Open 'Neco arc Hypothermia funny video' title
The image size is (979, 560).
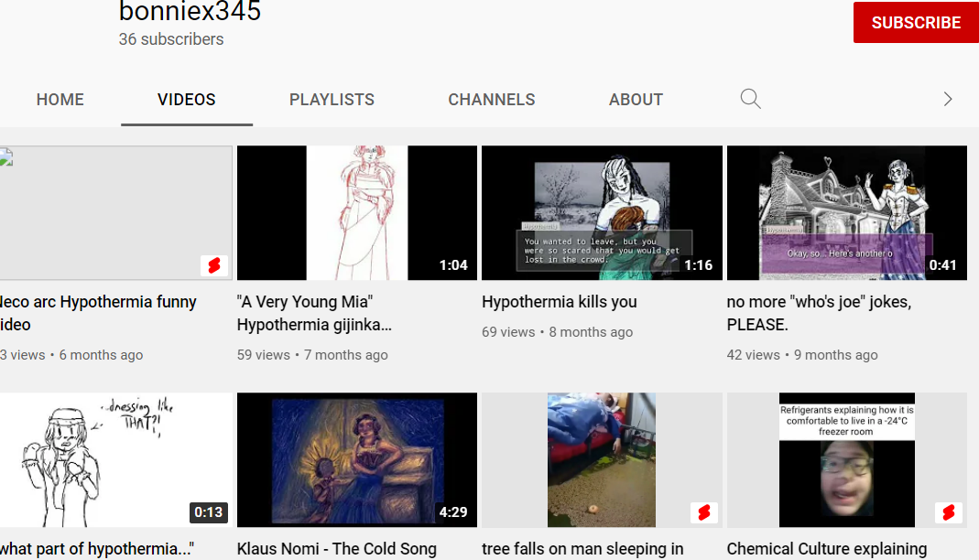point(98,313)
